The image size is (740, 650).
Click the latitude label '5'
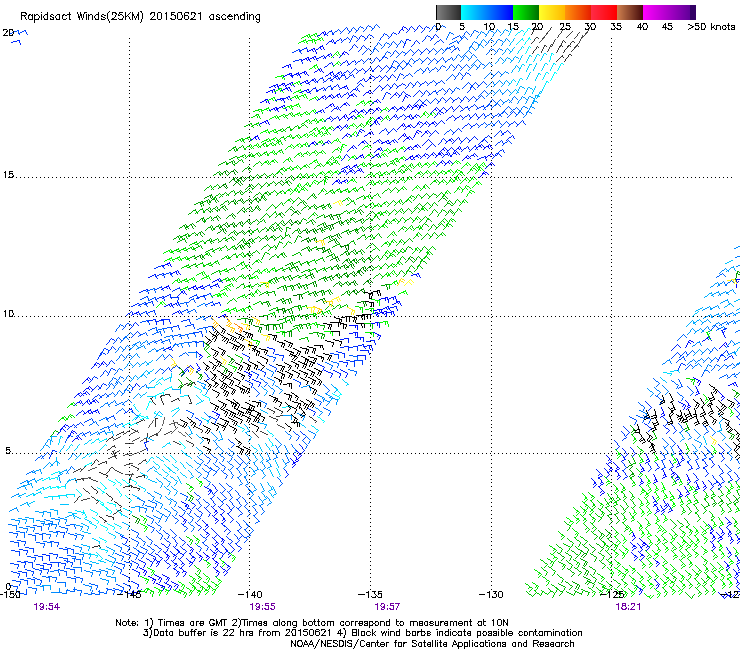tap(8, 450)
